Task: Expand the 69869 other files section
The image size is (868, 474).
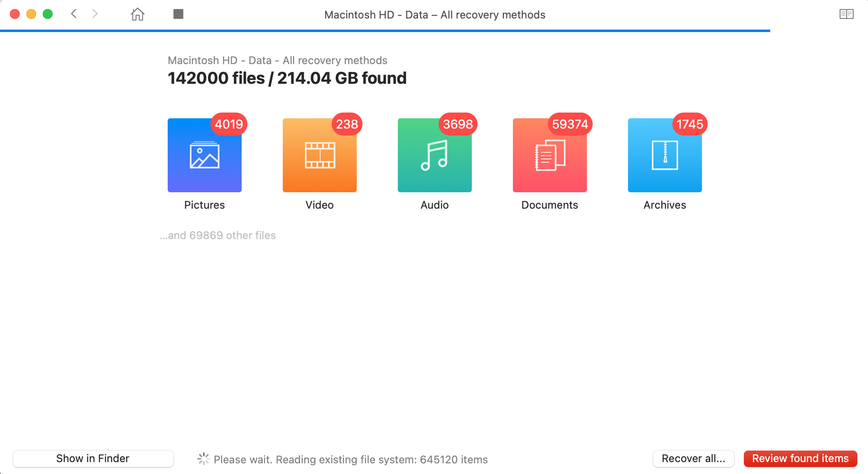Action: 218,236
